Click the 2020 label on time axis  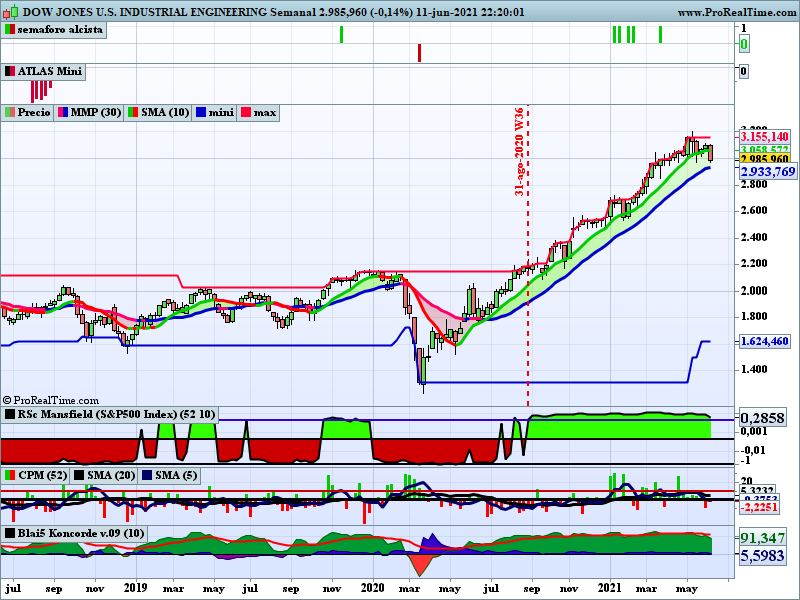click(372, 588)
